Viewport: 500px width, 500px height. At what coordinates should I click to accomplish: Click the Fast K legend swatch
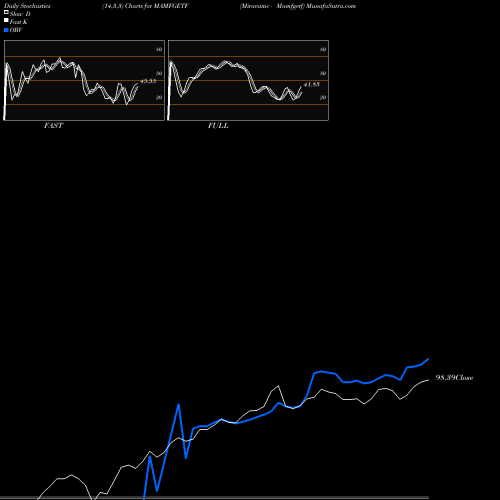6,20
